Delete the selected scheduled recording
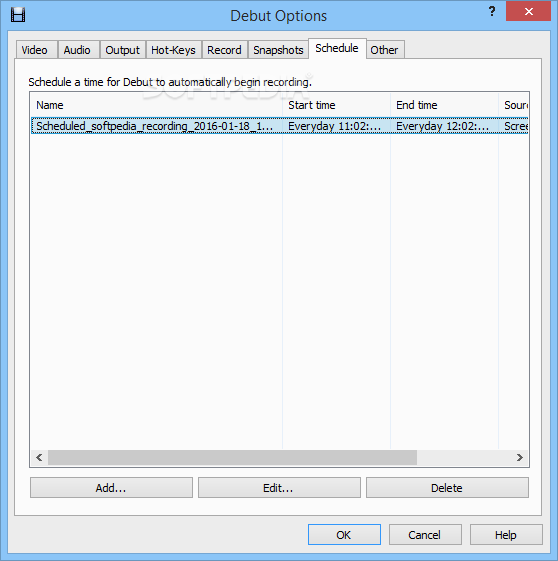The width and height of the screenshot is (558, 561). [447, 488]
